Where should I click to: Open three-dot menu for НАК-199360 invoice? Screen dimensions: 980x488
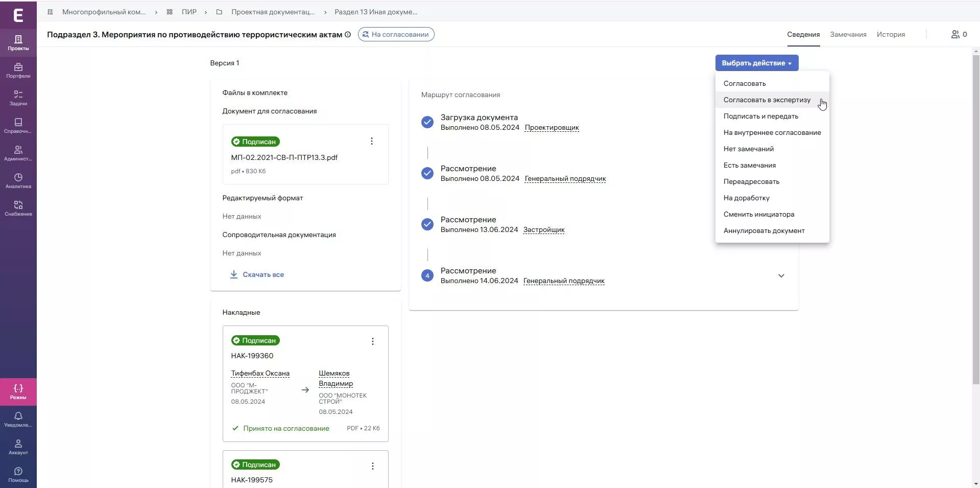(373, 341)
